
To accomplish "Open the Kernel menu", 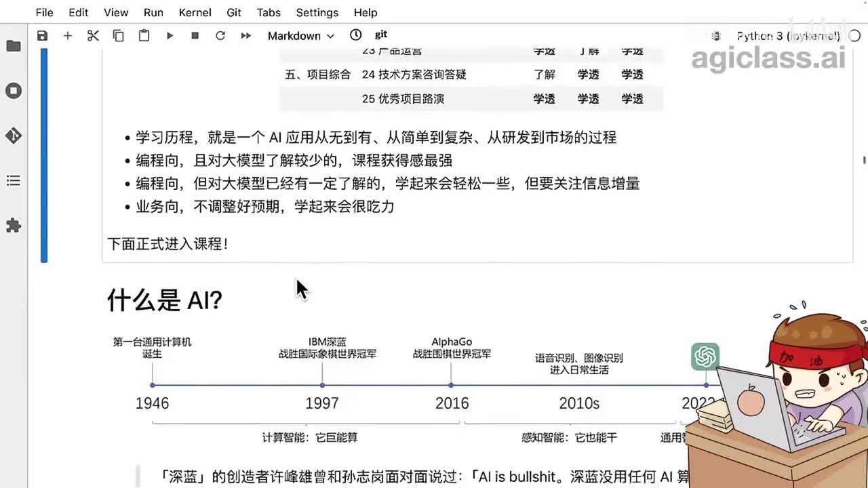I will (195, 12).
